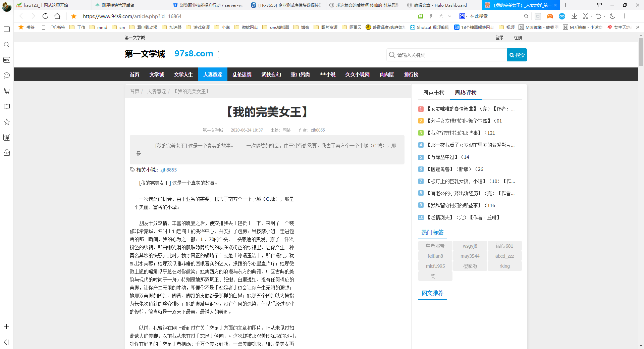Expand the bookmarks bar overflow chevron
This screenshot has height=349, width=644.
tap(637, 27)
